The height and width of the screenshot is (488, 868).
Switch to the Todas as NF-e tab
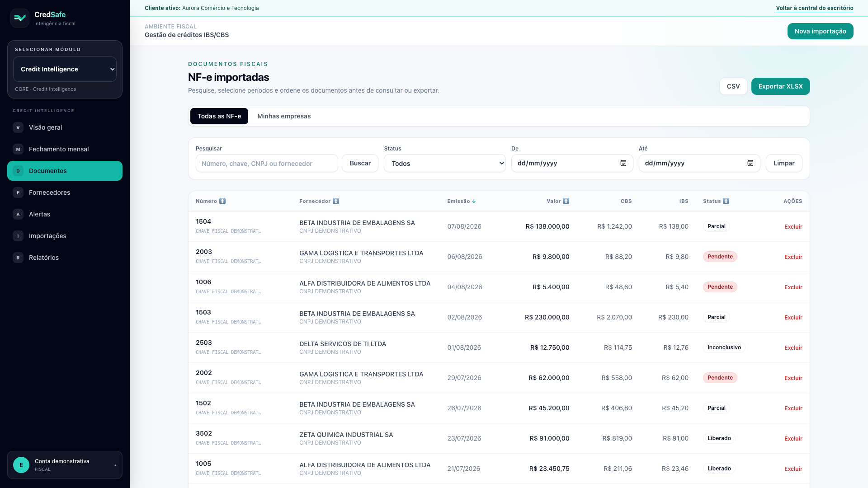pos(219,116)
